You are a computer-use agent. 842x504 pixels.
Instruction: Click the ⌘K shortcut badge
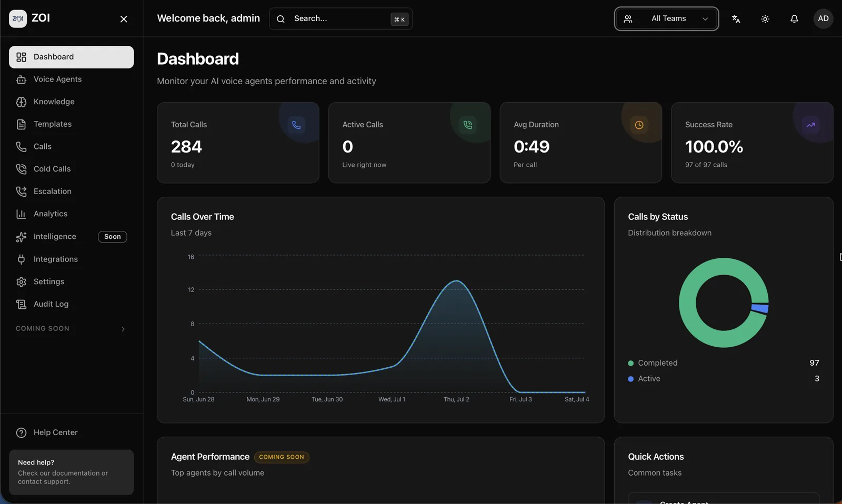[x=399, y=19]
